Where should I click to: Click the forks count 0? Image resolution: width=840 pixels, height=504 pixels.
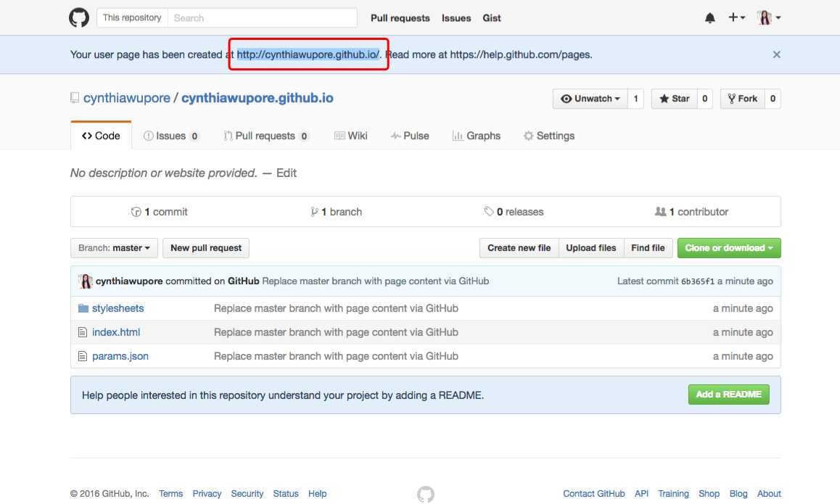coord(773,99)
